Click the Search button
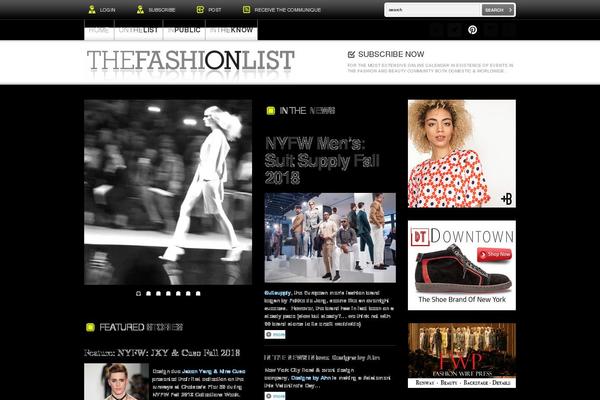Image resolution: width=600 pixels, height=400 pixels. coord(498,10)
